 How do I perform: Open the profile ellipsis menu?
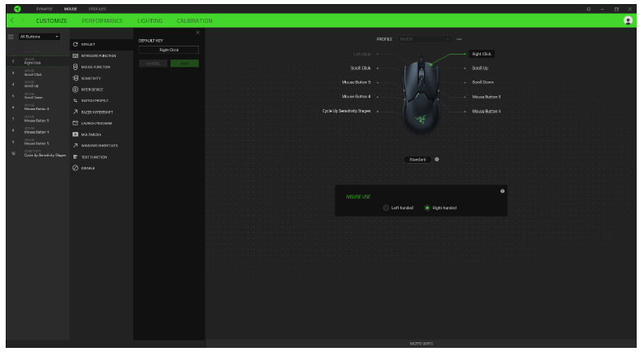pyautogui.click(x=459, y=39)
